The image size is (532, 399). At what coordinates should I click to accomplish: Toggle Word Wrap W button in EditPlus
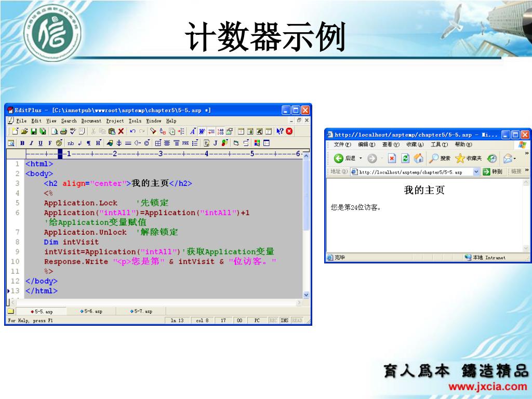point(202,131)
